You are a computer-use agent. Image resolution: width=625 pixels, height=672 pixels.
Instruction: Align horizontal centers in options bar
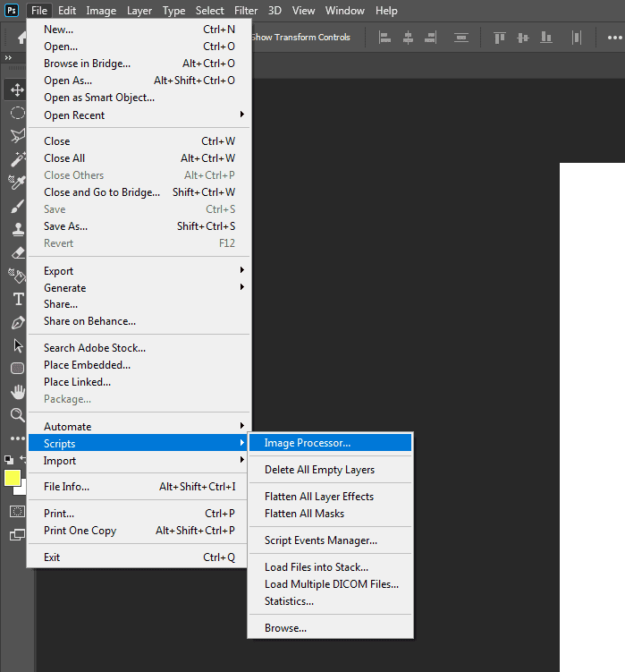coord(408,38)
